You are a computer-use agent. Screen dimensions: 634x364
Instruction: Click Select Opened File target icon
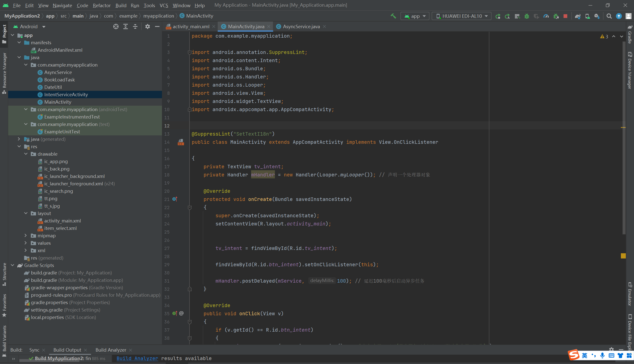(x=116, y=26)
